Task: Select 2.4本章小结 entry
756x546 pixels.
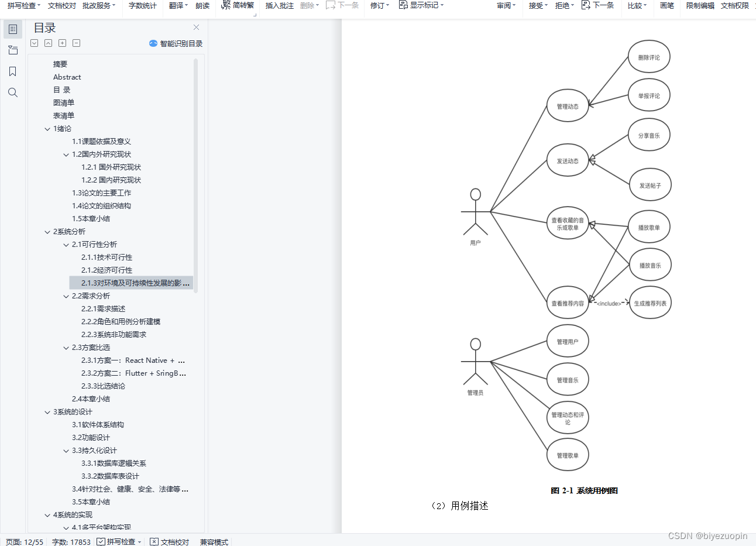Action: coord(91,399)
